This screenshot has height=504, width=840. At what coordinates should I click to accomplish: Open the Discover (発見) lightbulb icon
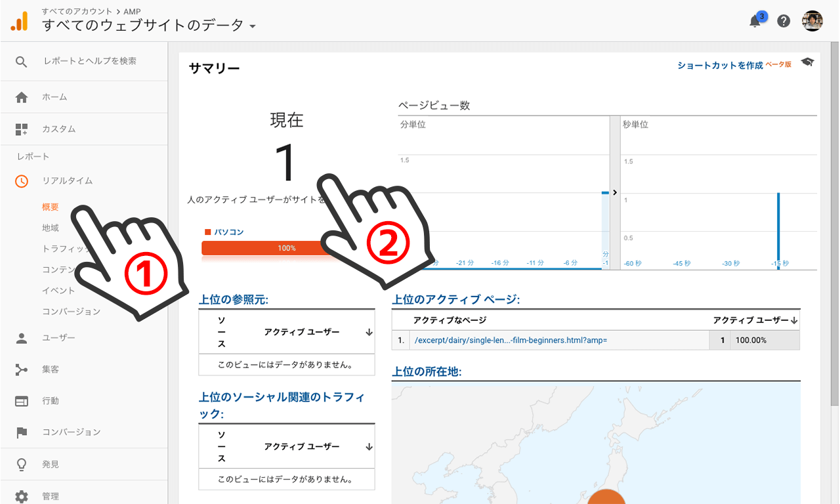[22, 465]
